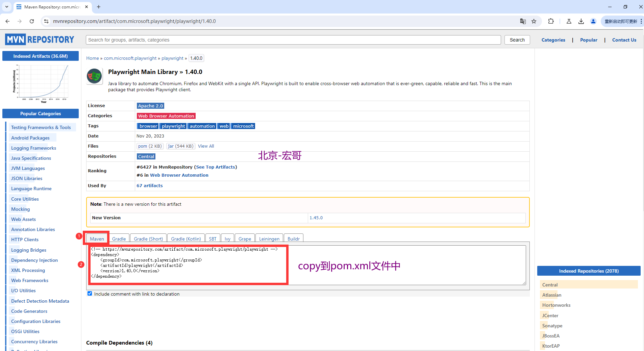Open the indexed artifacts chart thumbnail

point(41,83)
